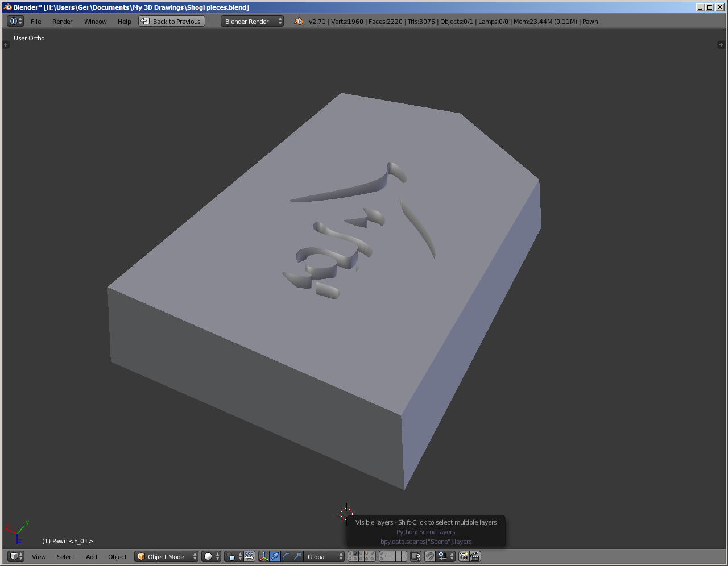Click the Verts:1960 statistic in header
This screenshot has width=728, height=566.
pos(347,22)
